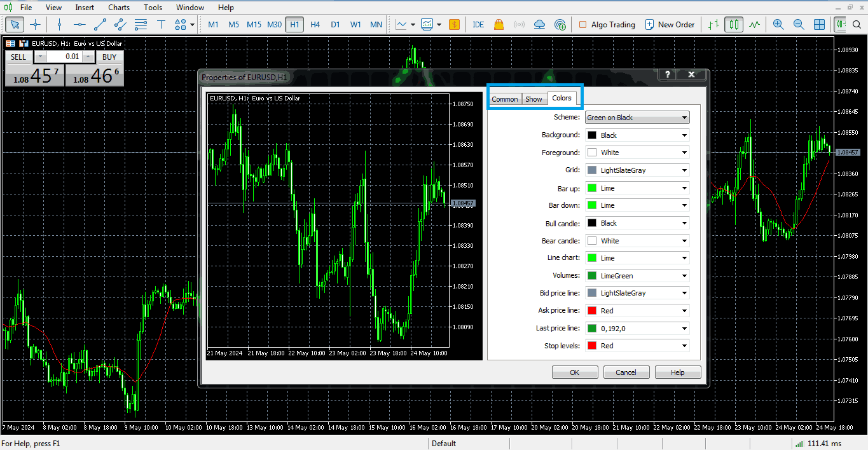Zoom in on the chart
868x450 pixels.
[778, 25]
